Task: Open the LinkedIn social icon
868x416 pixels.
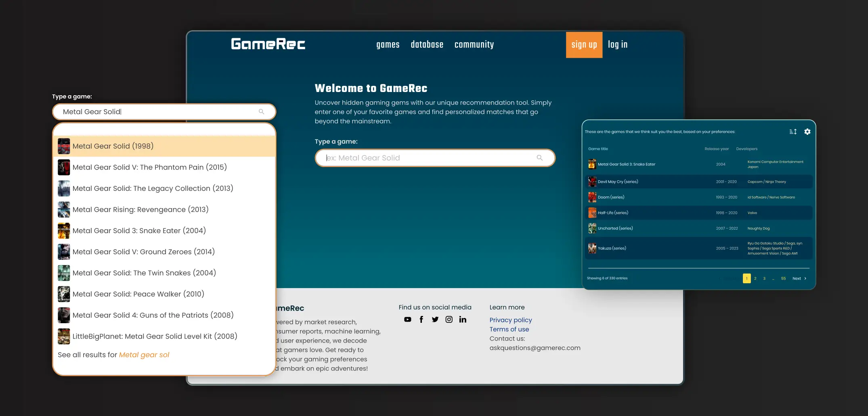Action: (x=463, y=320)
